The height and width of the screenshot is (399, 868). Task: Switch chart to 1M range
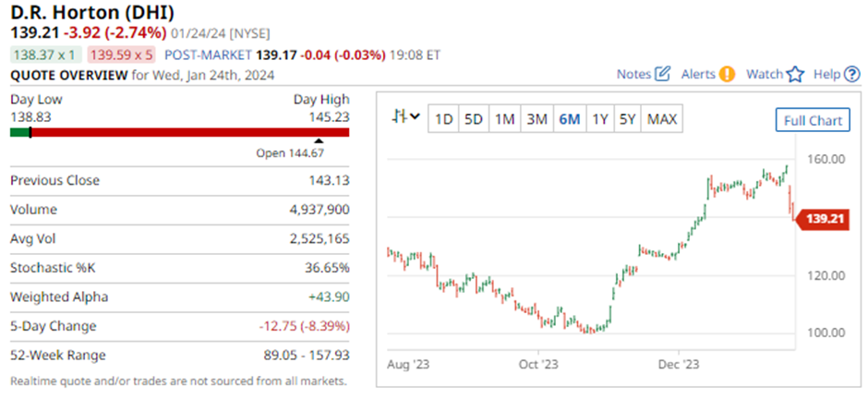pyautogui.click(x=504, y=119)
